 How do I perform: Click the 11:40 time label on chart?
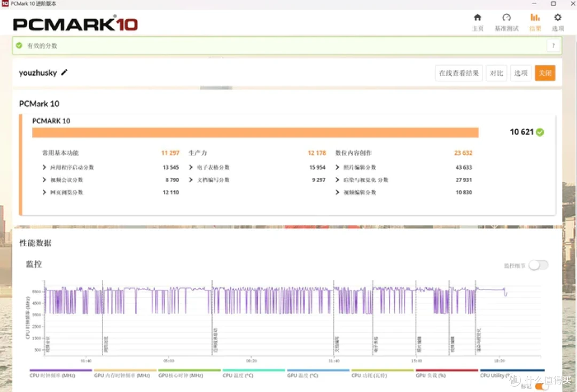(x=334, y=360)
